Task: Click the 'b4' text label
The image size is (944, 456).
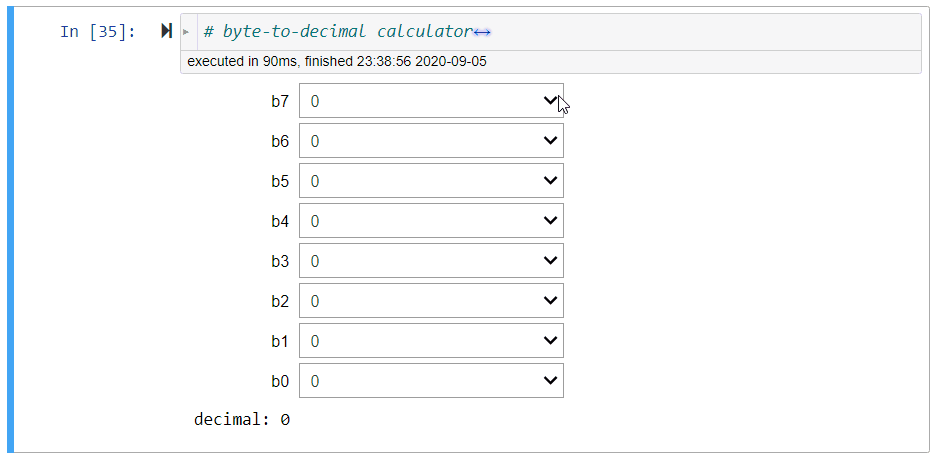Action: click(x=280, y=221)
